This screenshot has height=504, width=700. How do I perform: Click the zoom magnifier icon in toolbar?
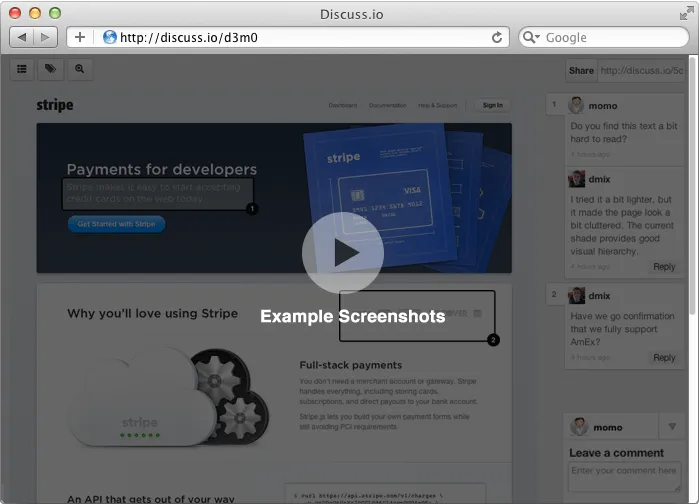[x=80, y=69]
